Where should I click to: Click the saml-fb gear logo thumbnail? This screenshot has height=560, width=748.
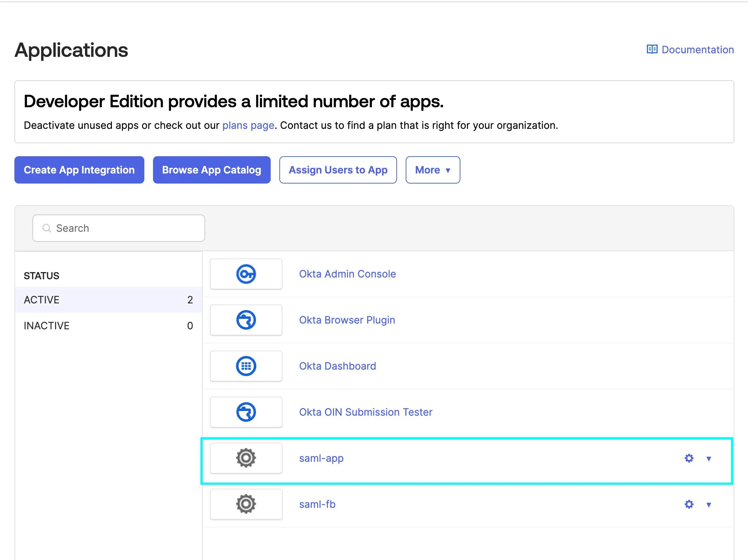[246, 504]
